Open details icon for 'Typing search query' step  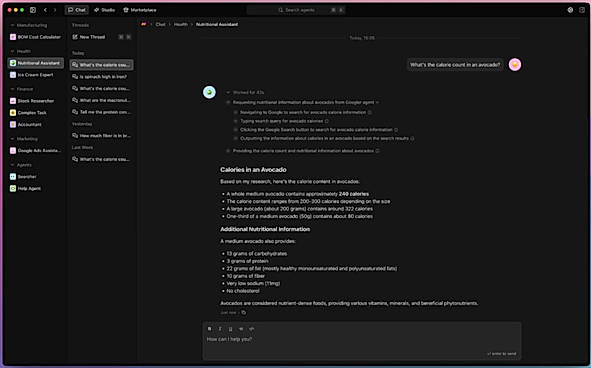pyautogui.click(x=327, y=121)
